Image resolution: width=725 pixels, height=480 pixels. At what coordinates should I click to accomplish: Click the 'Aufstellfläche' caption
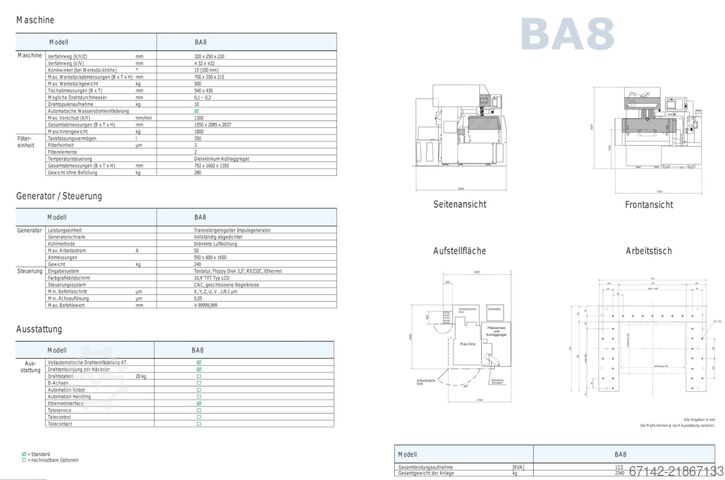click(460, 251)
